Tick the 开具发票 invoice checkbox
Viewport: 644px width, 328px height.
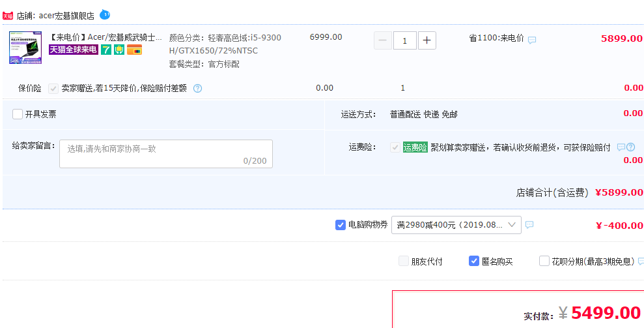point(17,114)
